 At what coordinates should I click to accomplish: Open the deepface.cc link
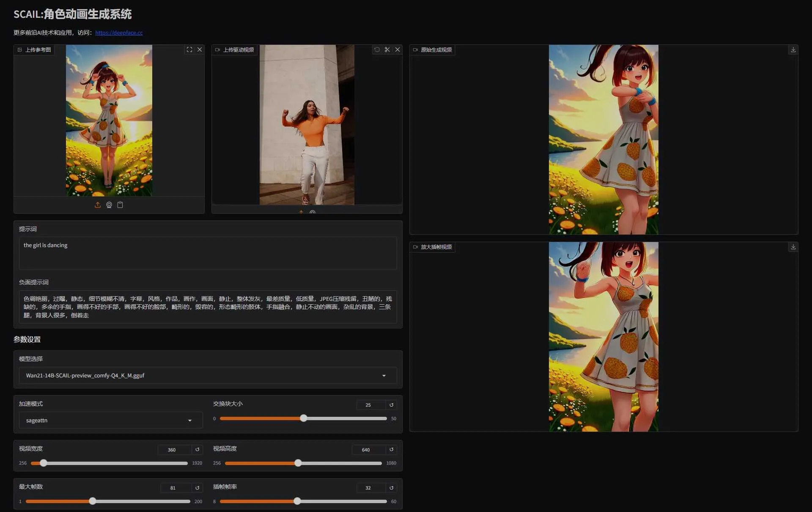click(119, 33)
